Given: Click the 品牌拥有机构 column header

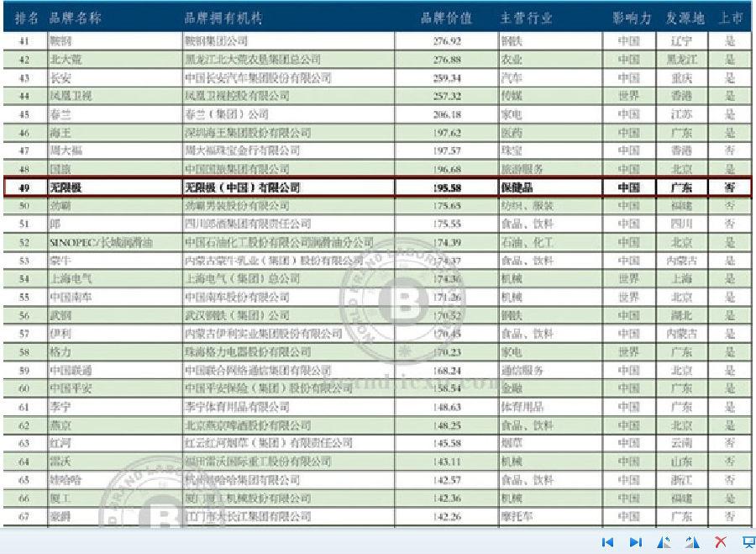Looking at the screenshot, I should (x=223, y=18).
